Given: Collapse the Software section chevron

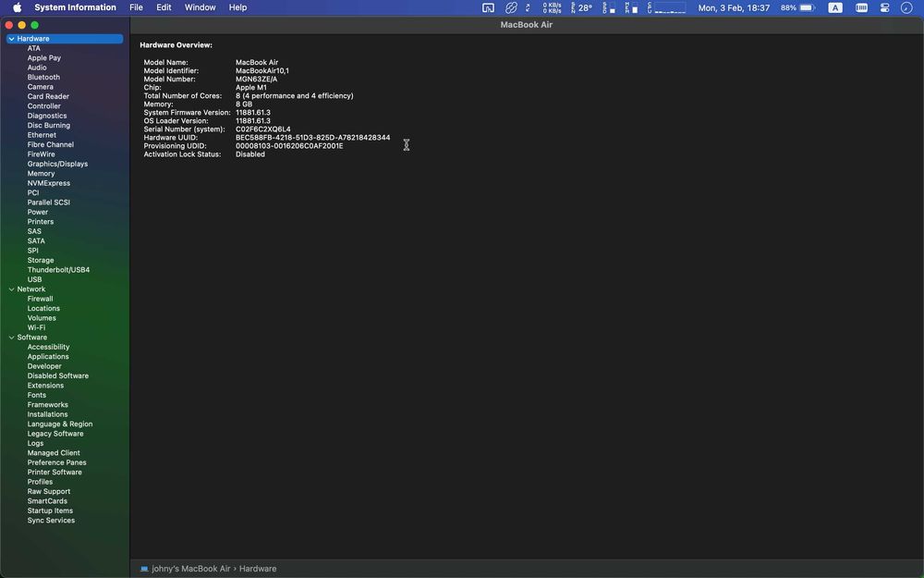Looking at the screenshot, I should click(11, 338).
